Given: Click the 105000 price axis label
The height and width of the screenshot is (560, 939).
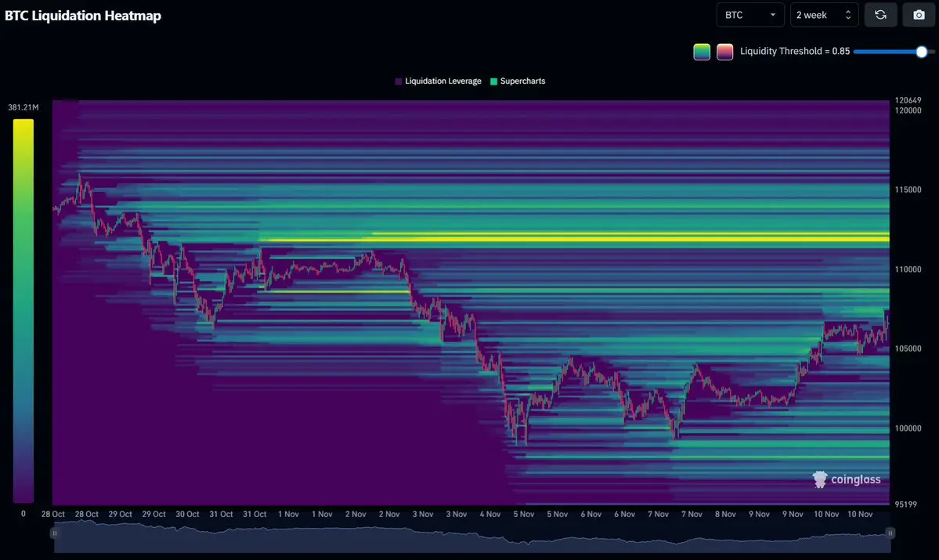Looking at the screenshot, I should tap(908, 349).
